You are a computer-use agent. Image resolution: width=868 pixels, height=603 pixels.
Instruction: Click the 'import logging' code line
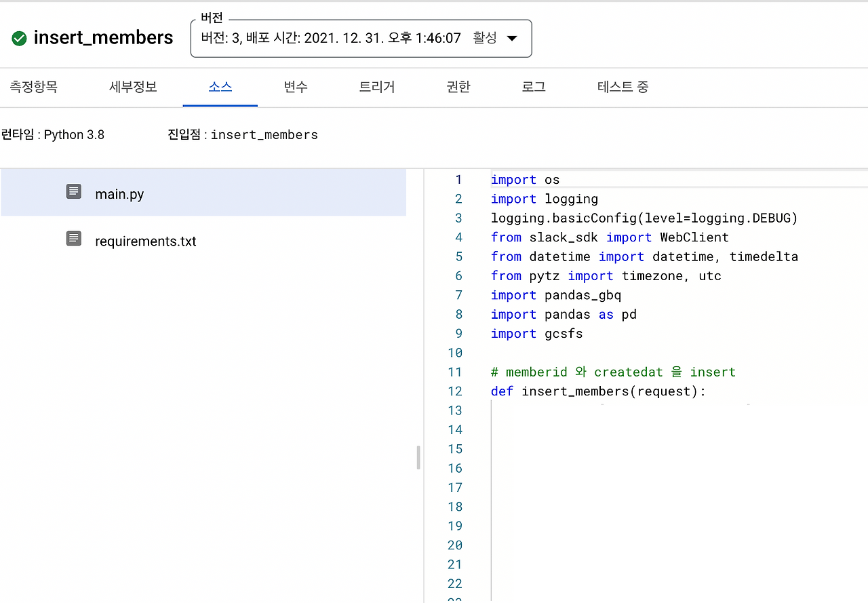pyautogui.click(x=545, y=199)
